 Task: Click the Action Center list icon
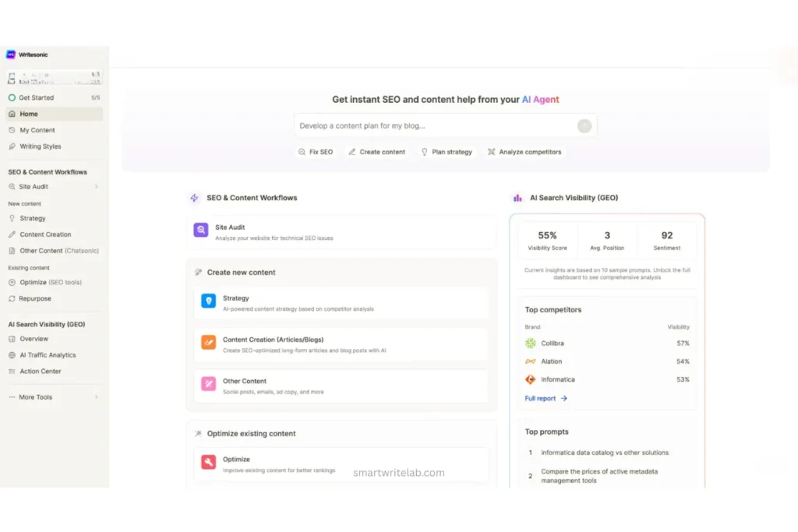pos(12,372)
